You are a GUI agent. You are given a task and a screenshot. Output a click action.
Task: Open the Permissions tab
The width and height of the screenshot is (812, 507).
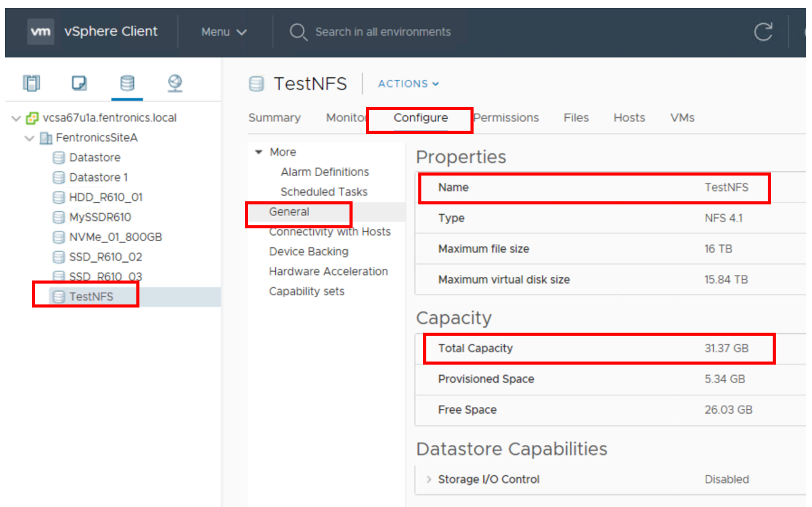tap(506, 118)
